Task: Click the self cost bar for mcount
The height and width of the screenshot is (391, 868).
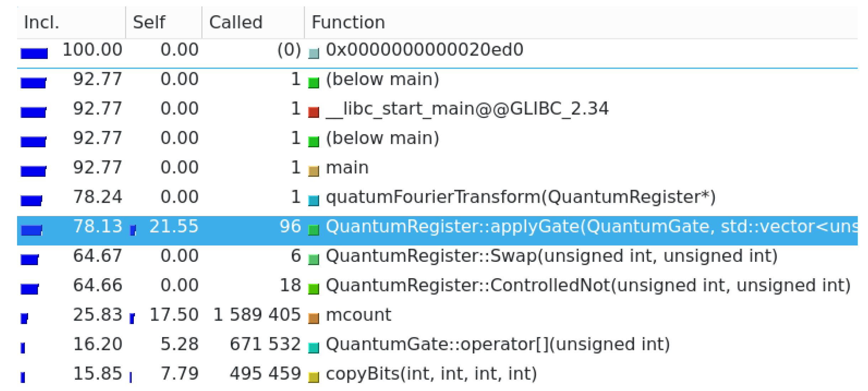Action: pyautogui.click(x=132, y=318)
